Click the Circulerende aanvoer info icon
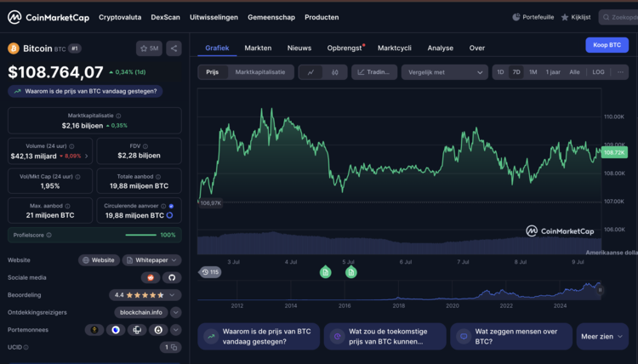The height and width of the screenshot is (364, 638). click(163, 206)
